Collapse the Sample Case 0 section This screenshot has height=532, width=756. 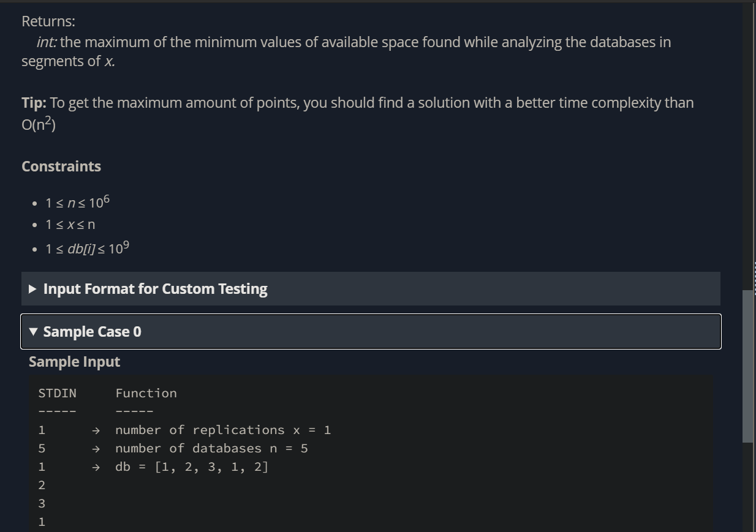(92, 332)
